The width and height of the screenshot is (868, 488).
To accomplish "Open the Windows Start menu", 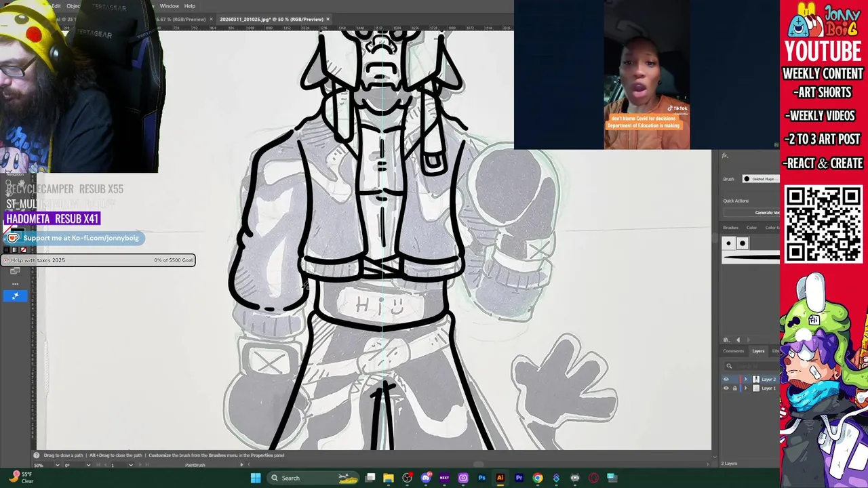I will click(x=256, y=478).
